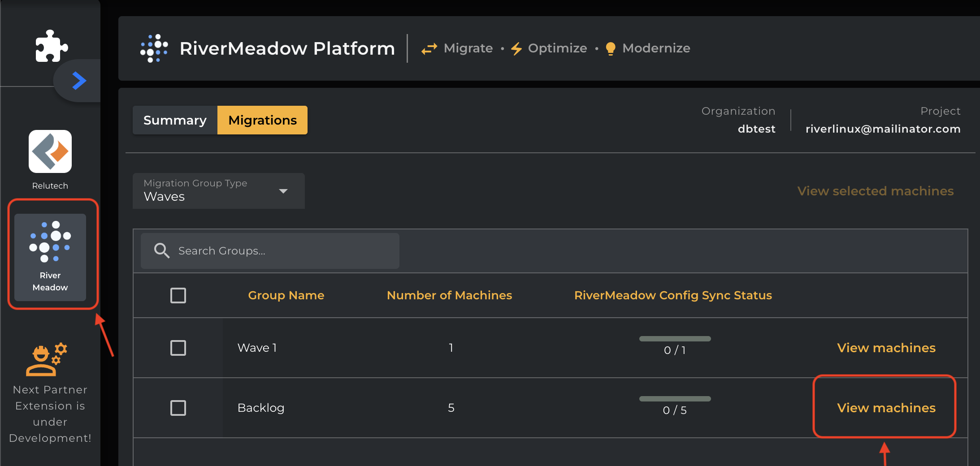Click the Backlog group name

point(261,408)
